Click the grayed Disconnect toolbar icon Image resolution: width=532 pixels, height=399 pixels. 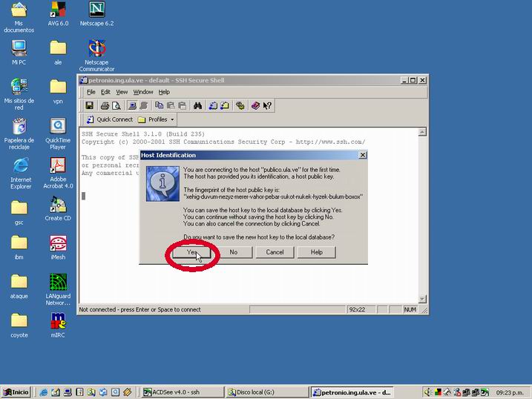pos(143,106)
